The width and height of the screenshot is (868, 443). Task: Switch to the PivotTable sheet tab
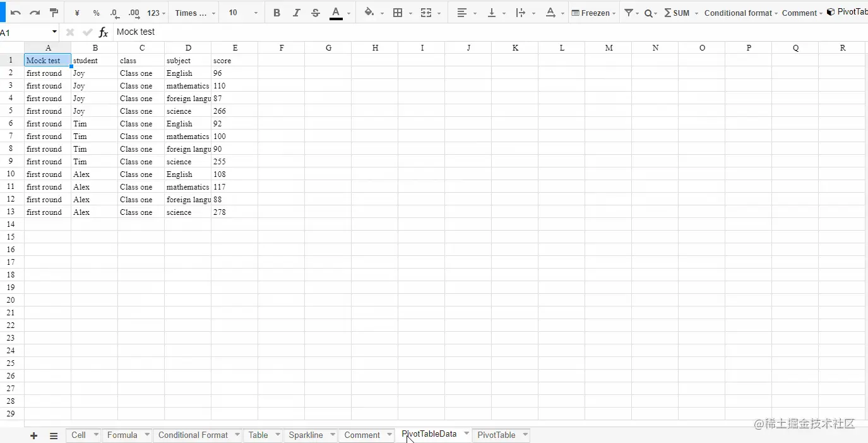[x=496, y=435]
